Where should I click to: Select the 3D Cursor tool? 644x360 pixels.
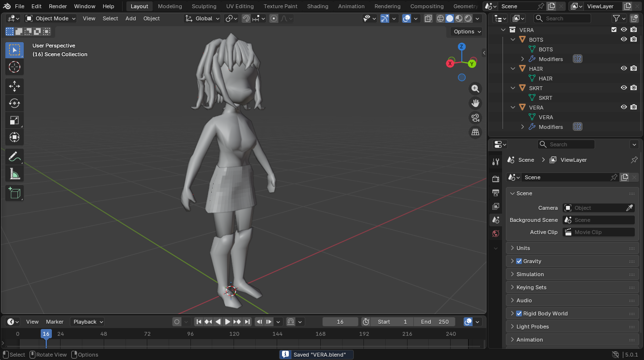click(x=15, y=67)
